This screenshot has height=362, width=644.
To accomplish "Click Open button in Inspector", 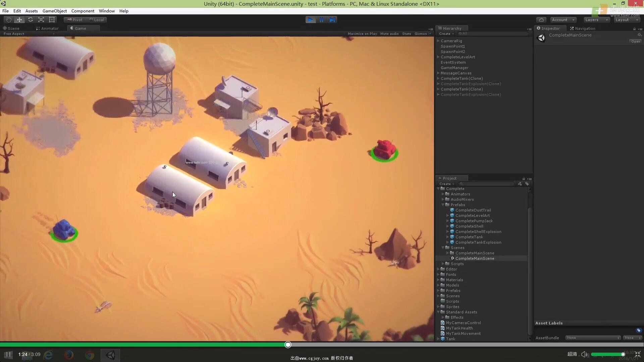I will tap(636, 42).
